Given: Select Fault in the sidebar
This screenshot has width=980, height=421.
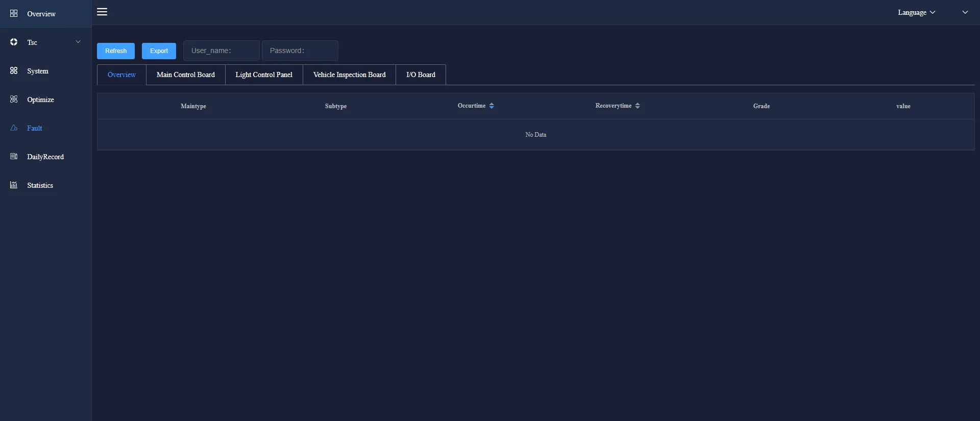Looking at the screenshot, I should [x=46, y=128].
